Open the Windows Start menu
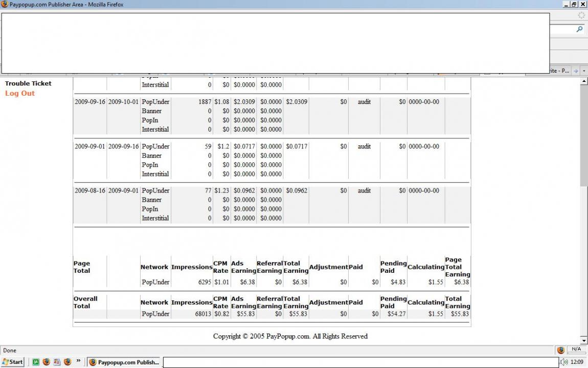Viewport: 588px width, 368px height. (13, 362)
